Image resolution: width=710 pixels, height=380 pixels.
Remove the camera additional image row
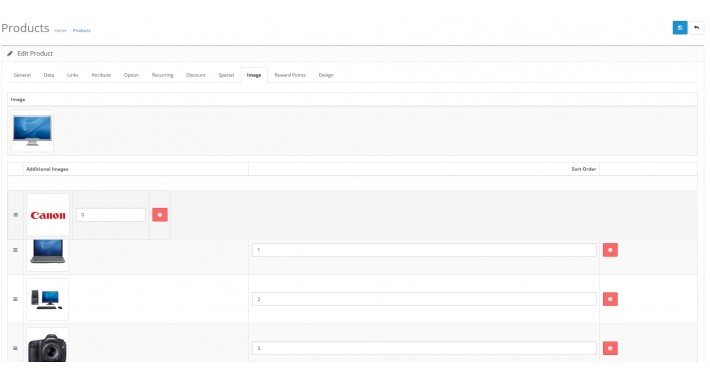(610, 348)
